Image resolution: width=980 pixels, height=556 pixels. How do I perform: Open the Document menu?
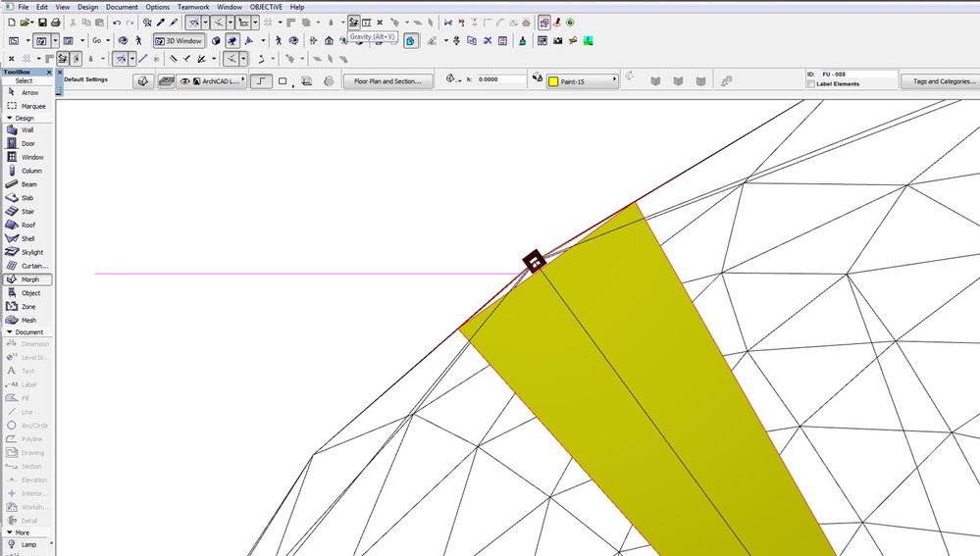click(122, 7)
